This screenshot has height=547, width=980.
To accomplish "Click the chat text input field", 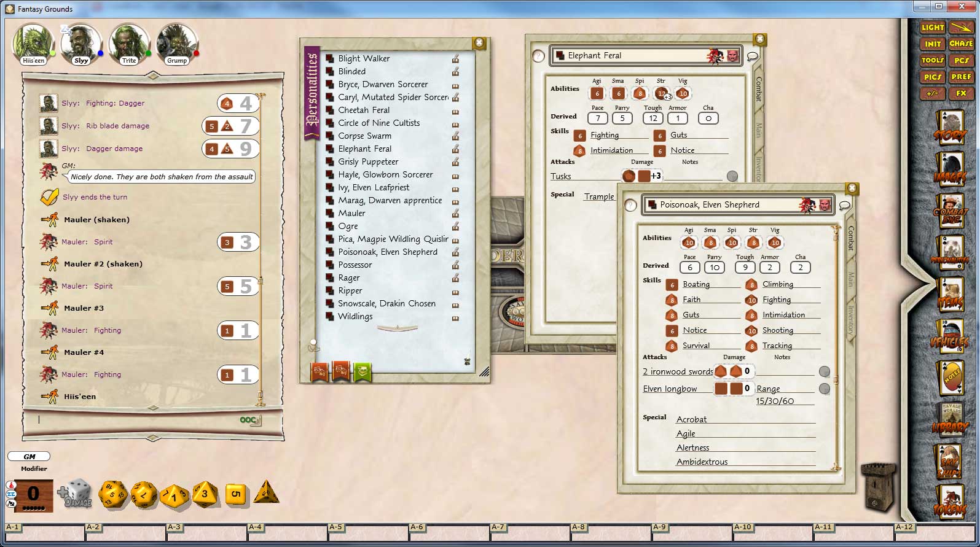I will [x=138, y=420].
